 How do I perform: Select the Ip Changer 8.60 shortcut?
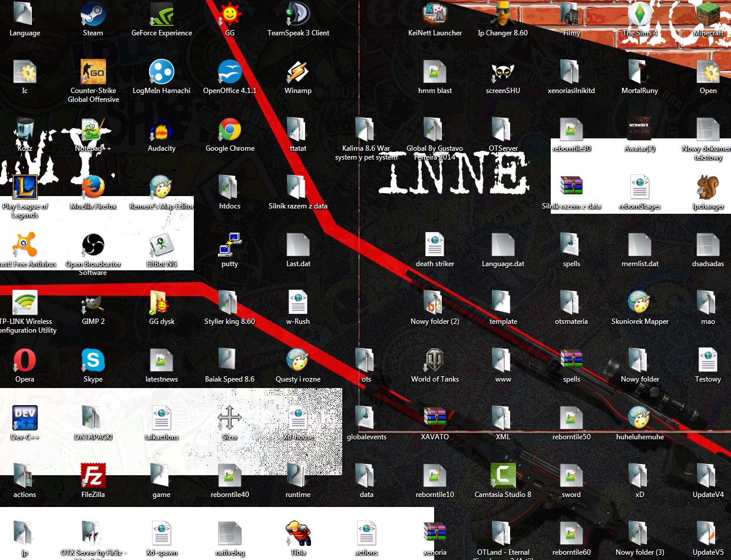502,14
